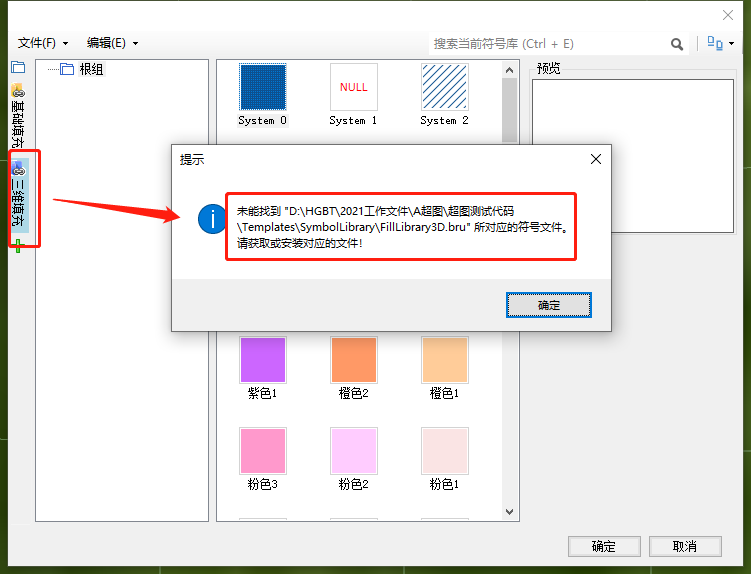Click the green plus add-library icon
This screenshot has width=751, height=574.
[x=18, y=246]
